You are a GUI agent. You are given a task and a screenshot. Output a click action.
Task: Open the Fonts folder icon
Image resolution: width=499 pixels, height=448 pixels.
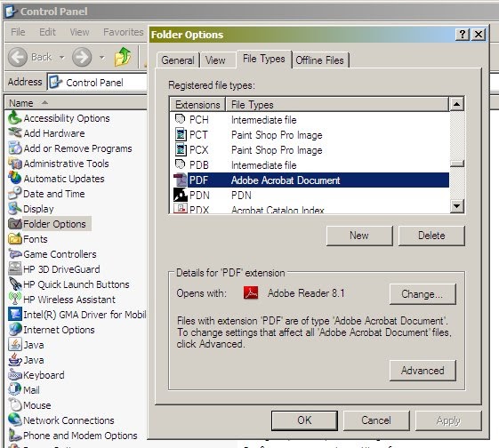(14, 239)
